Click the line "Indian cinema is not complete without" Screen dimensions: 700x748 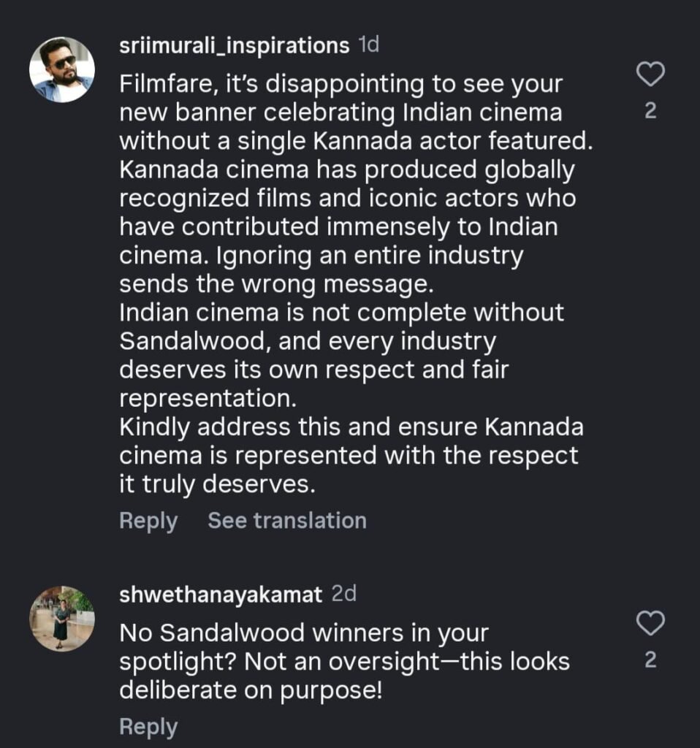tap(341, 313)
